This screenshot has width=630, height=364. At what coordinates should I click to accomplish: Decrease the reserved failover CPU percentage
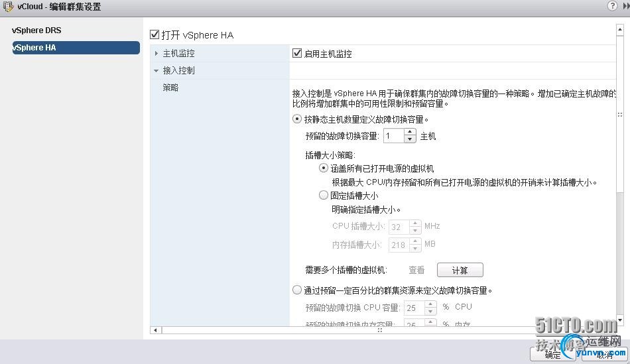(x=430, y=312)
